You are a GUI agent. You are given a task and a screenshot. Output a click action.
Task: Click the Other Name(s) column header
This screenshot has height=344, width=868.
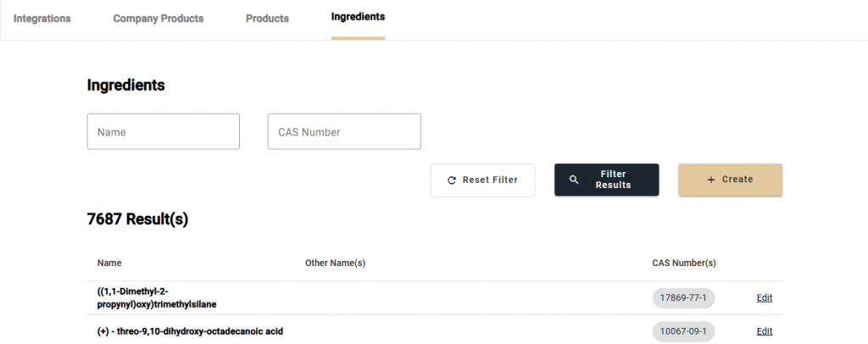335,264
